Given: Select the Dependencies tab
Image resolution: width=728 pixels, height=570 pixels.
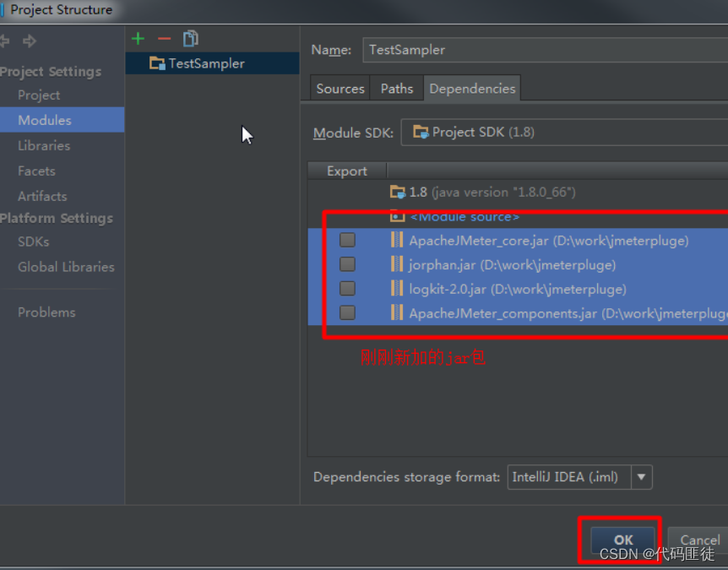Looking at the screenshot, I should (472, 88).
